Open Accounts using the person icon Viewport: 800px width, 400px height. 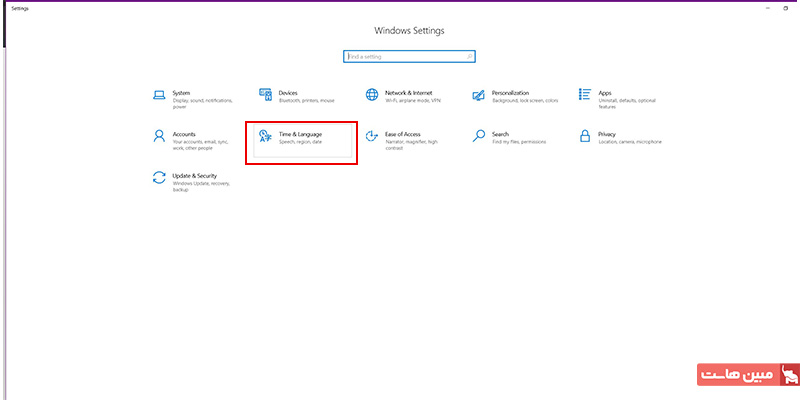(x=159, y=136)
